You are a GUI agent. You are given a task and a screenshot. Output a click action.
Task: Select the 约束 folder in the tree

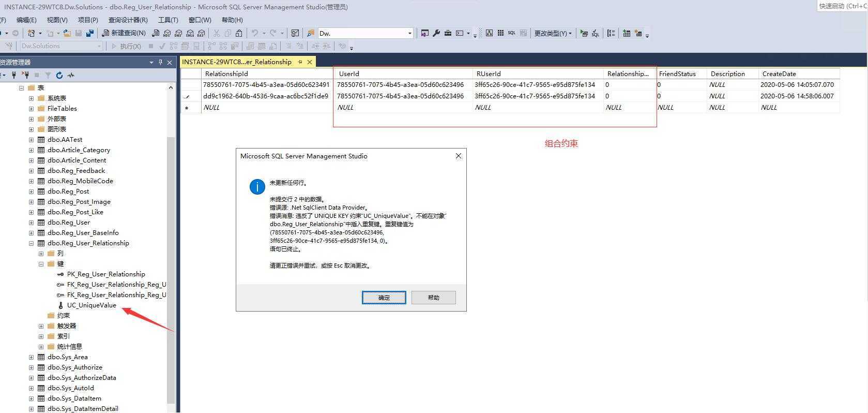[63, 316]
